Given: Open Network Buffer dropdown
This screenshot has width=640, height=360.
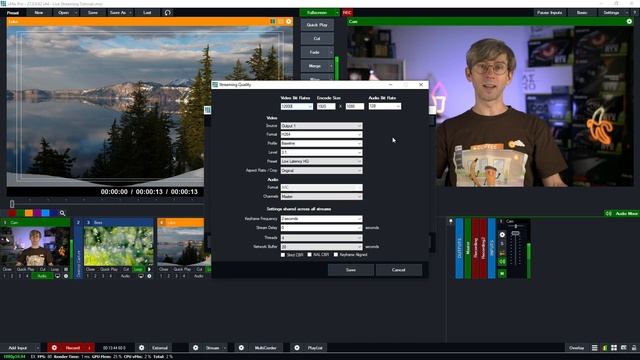Looking at the screenshot, I should pyautogui.click(x=321, y=247).
